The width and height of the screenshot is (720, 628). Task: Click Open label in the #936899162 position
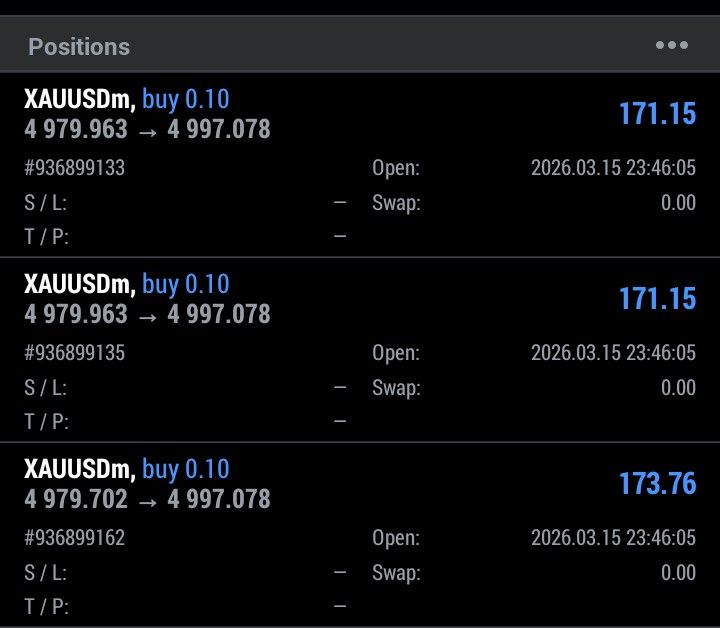[x=396, y=538]
